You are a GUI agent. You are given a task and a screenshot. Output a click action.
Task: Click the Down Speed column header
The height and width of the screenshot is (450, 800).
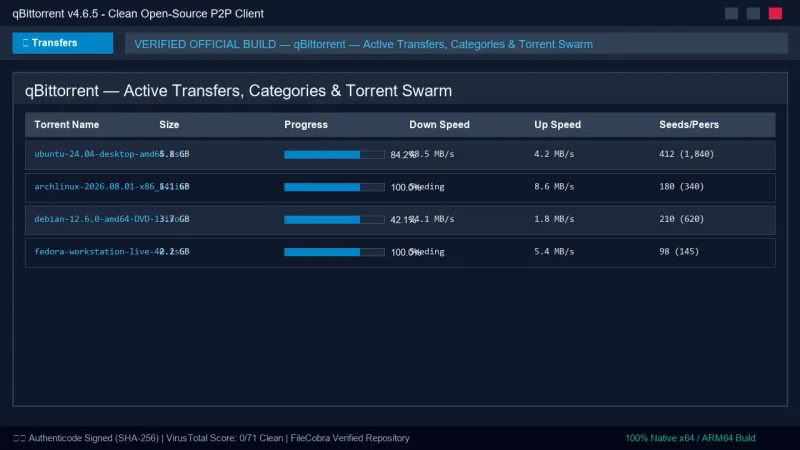(439, 124)
